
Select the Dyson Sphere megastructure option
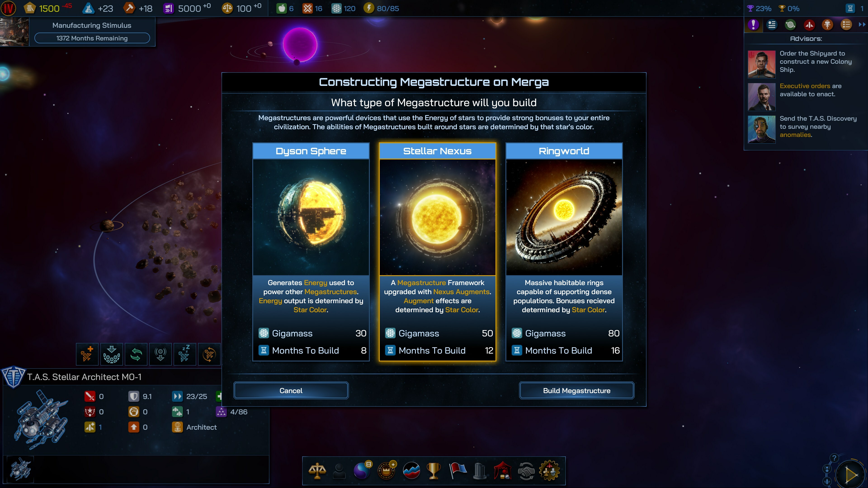311,252
